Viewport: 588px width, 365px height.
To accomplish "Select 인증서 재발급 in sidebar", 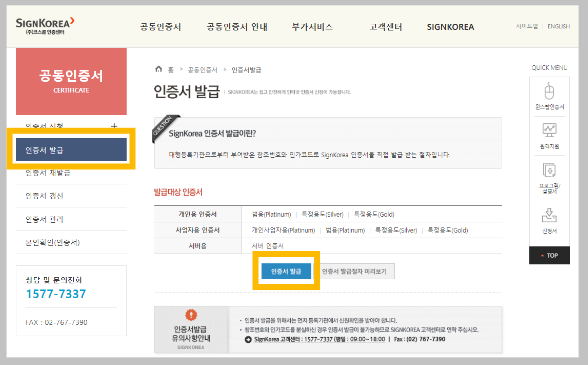I will [48, 173].
